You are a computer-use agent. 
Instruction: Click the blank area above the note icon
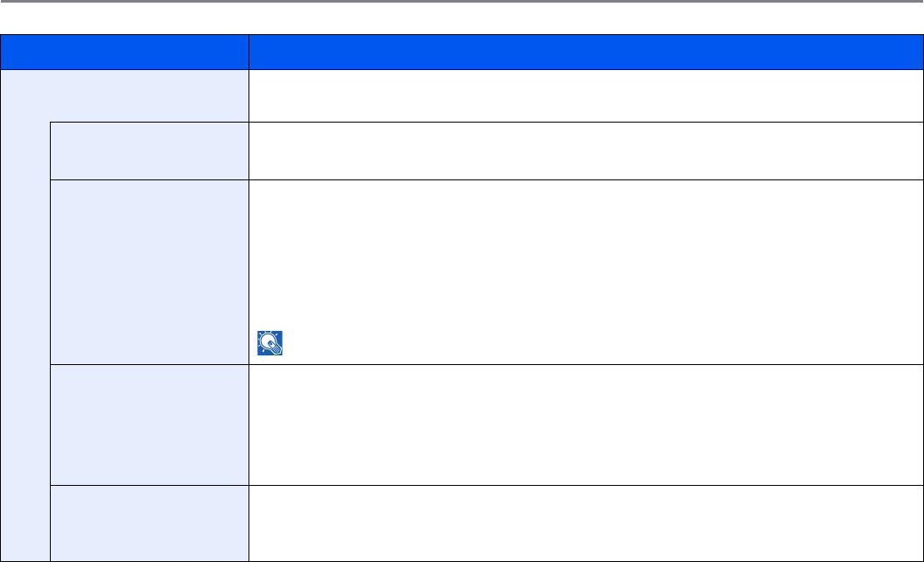[x=585, y=254]
